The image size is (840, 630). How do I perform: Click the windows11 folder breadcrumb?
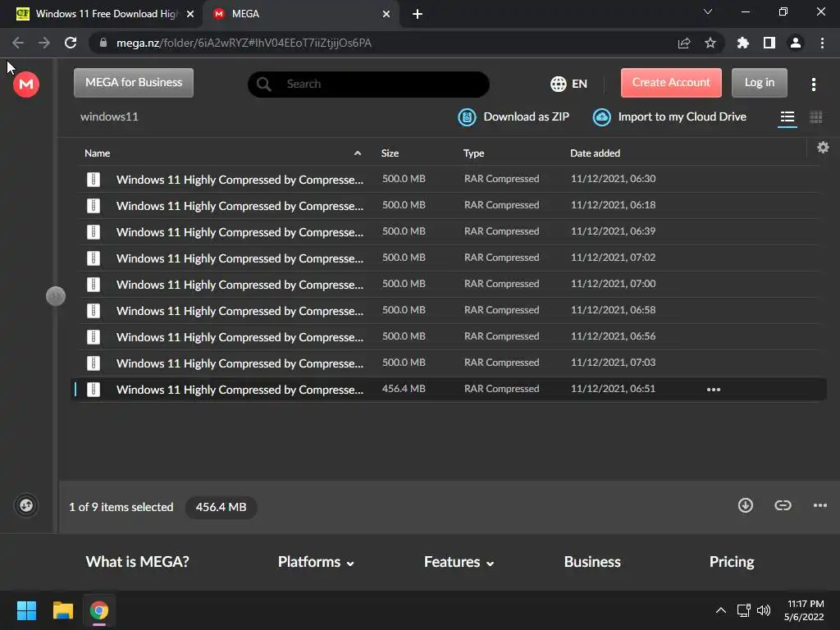[x=109, y=116]
